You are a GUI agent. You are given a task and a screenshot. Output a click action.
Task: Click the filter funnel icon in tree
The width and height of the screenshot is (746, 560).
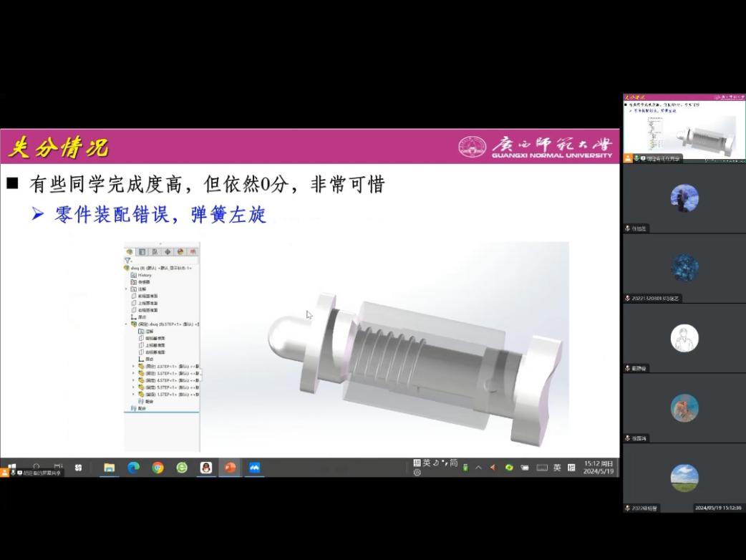tap(128, 261)
